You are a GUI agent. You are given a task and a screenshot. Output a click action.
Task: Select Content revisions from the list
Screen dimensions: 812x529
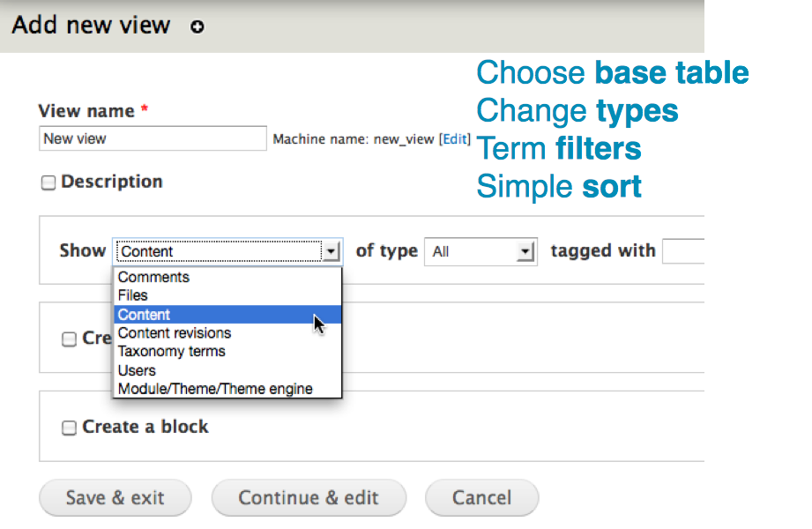(175, 333)
